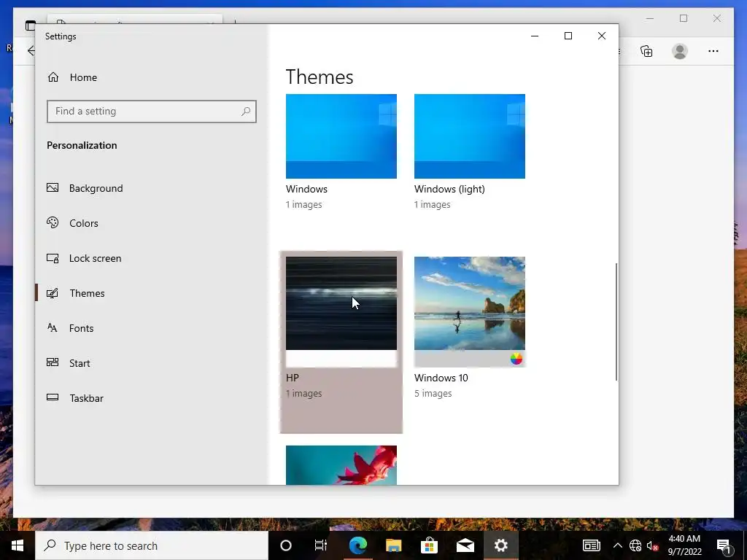Open Mail app from taskbar

click(465, 545)
